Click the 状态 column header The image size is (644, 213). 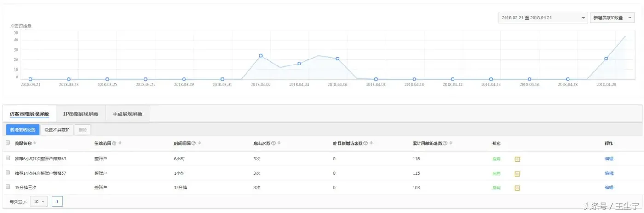(496, 143)
